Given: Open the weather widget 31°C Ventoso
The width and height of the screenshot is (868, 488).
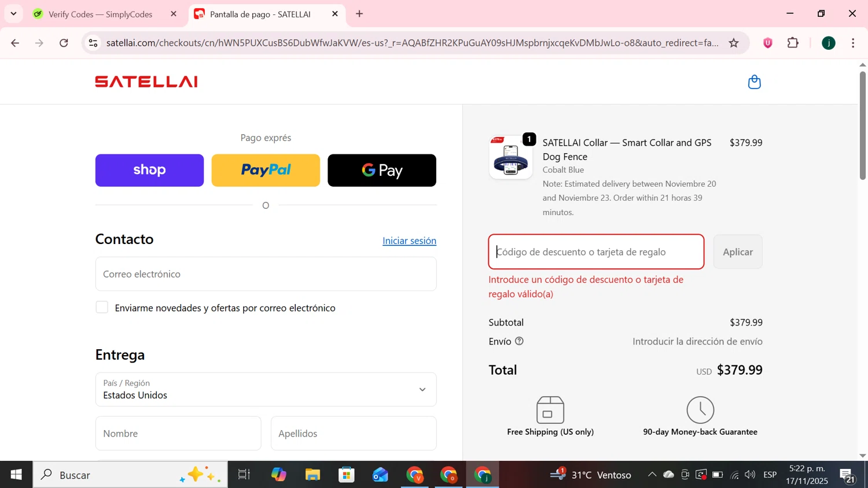Looking at the screenshot, I should tap(590, 475).
